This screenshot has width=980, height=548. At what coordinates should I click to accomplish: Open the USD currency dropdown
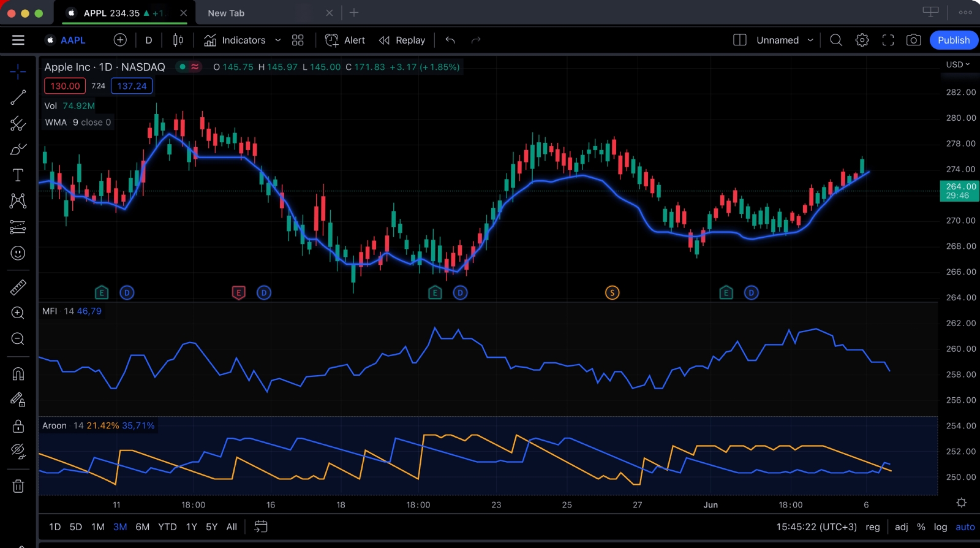tap(957, 64)
